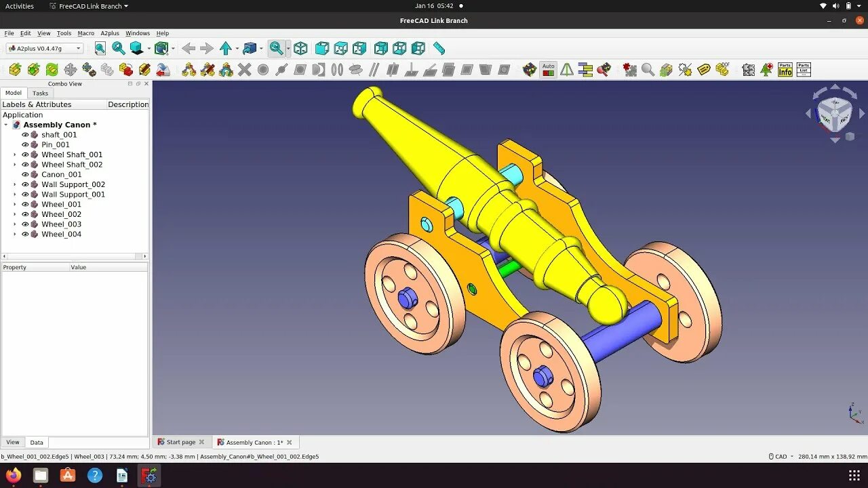The height and width of the screenshot is (488, 868).
Task: Click the delete constraints X icon
Action: pyautogui.click(x=244, y=69)
